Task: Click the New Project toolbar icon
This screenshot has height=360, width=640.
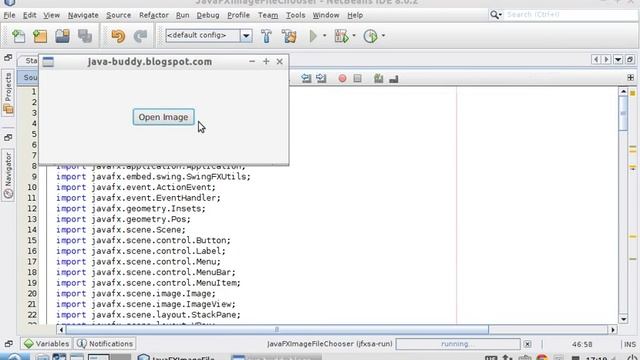Action: [40, 36]
